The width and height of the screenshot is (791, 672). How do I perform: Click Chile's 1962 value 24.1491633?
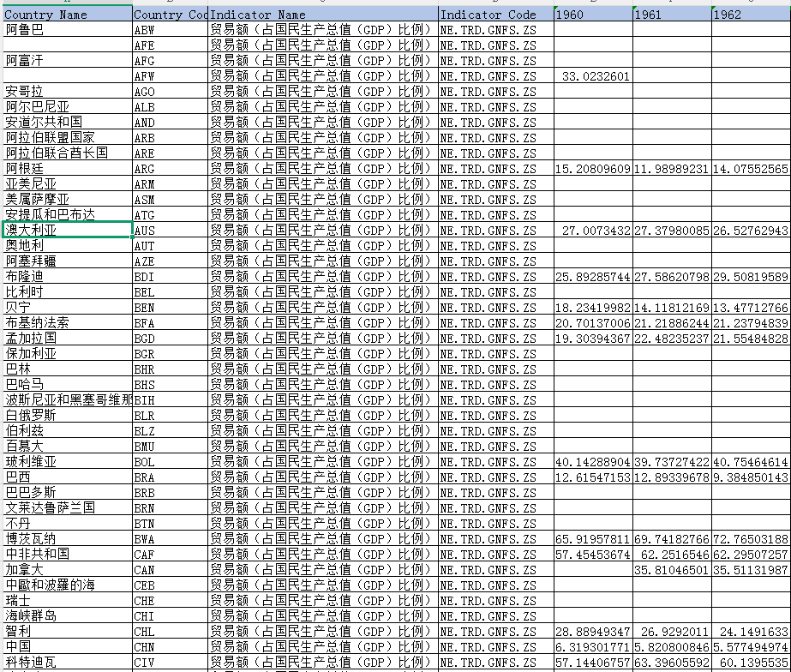click(x=750, y=632)
